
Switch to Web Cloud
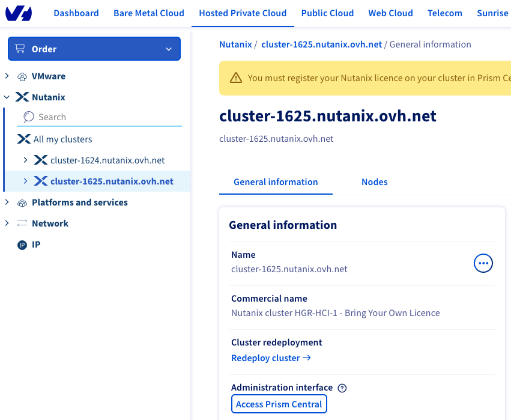point(390,13)
